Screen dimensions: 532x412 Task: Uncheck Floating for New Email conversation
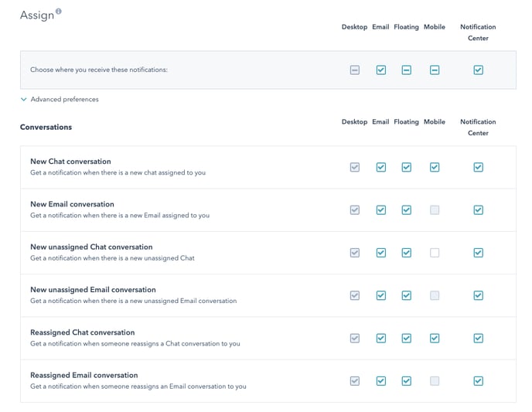pyautogui.click(x=406, y=209)
